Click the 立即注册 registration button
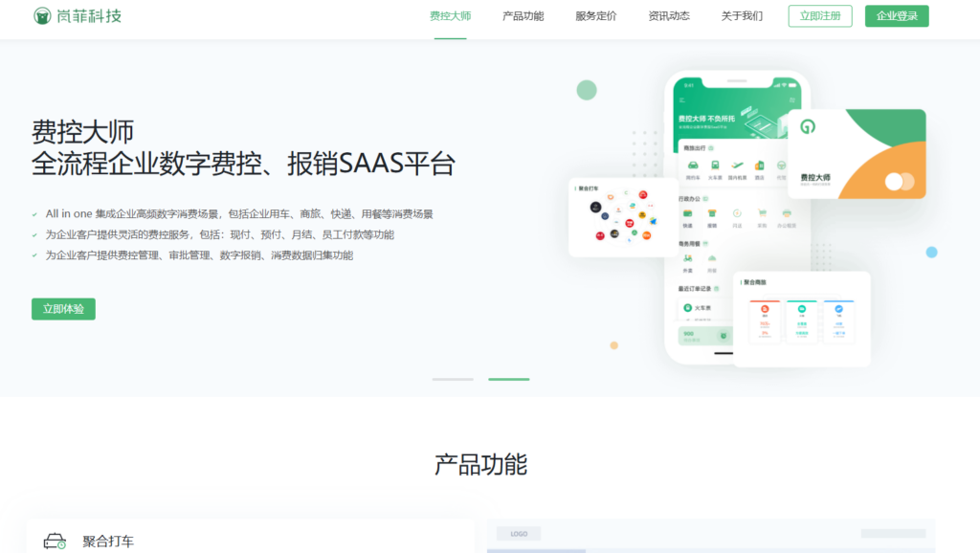This screenshot has width=980, height=553. pyautogui.click(x=818, y=15)
